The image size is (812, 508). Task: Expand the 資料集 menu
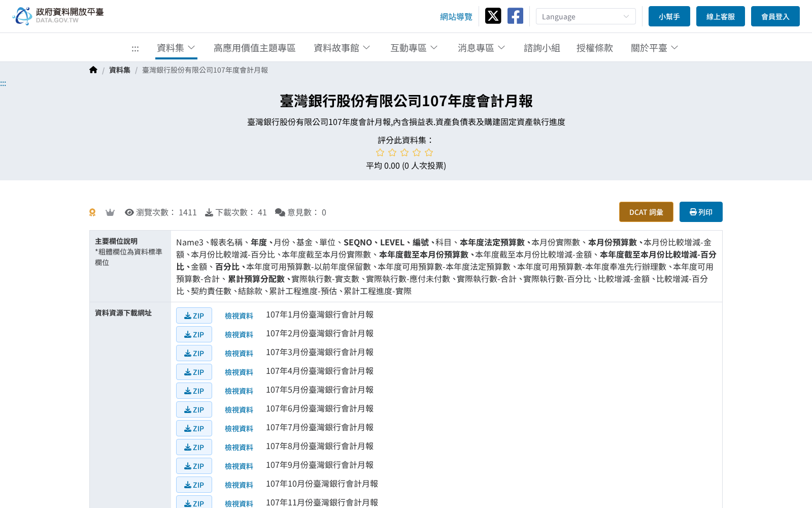[x=176, y=48]
